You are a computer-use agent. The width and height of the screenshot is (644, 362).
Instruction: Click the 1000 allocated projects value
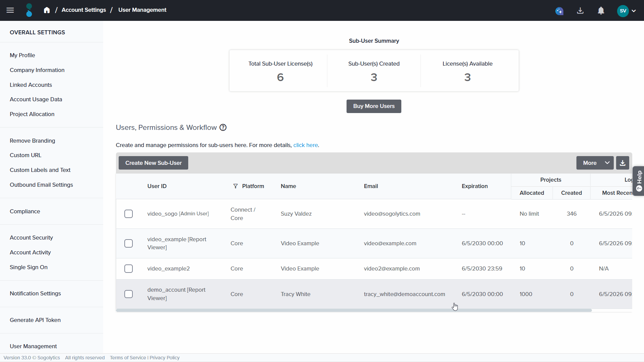526,294
